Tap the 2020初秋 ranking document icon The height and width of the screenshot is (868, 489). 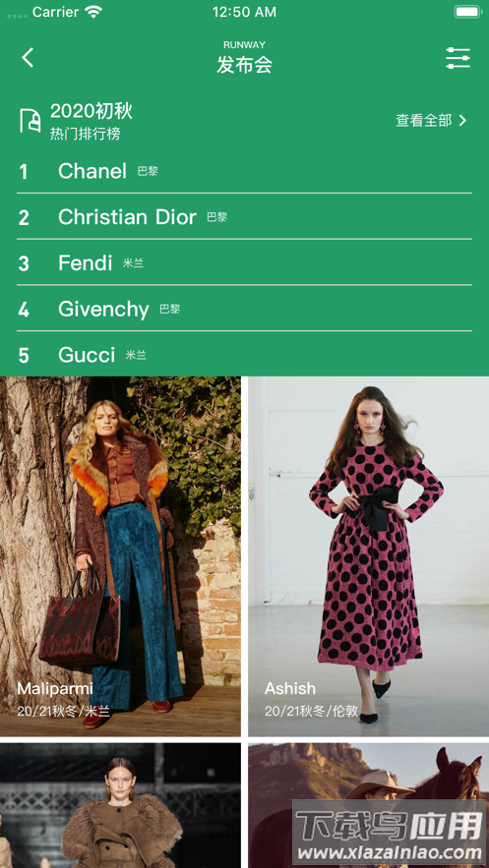(x=31, y=120)
